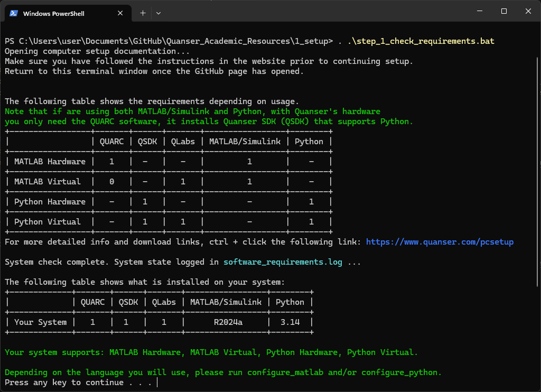Open a new terminal tab

tap(143, 13)
